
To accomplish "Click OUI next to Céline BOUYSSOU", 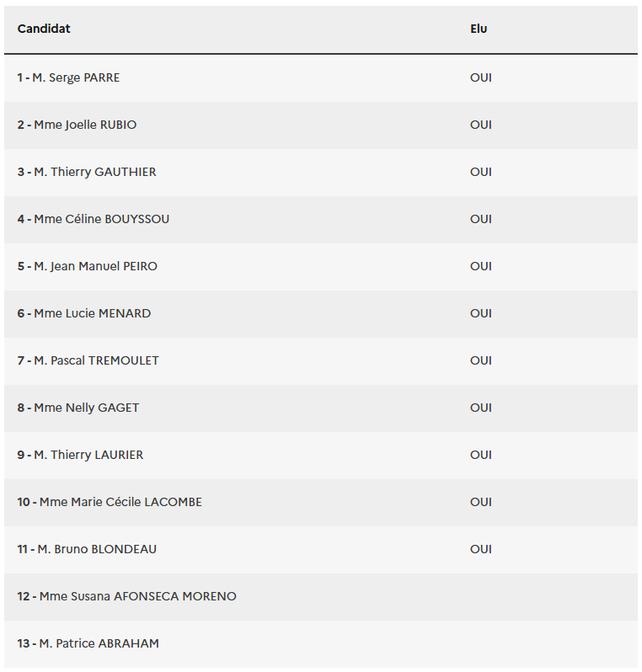I will pyautogui.click(x=481, y=219).
